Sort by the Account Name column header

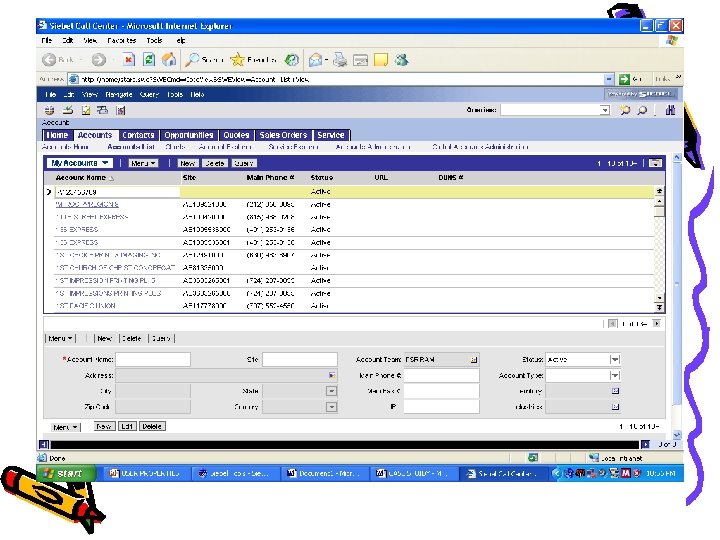(81, 178)
